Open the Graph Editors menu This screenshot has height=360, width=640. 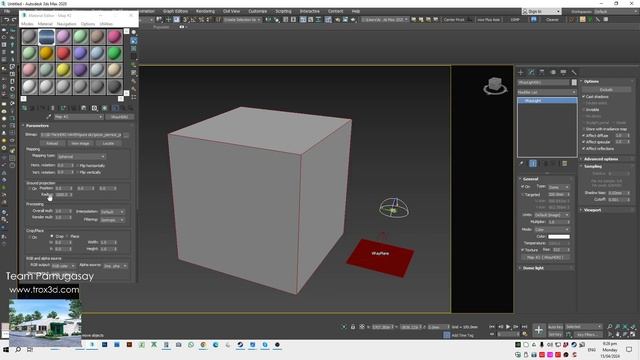pyautogui.click(x=175, y=11)
